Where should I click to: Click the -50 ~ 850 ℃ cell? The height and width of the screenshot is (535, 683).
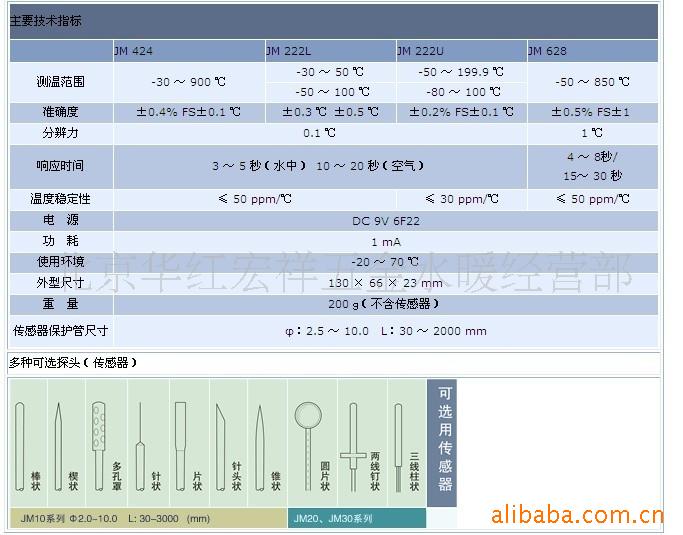pyautogui.click(x=592, y=82)
